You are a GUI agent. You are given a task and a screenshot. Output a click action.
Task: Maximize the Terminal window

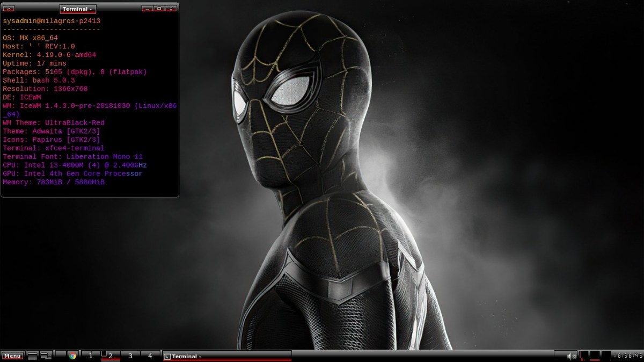pos(159,9)
